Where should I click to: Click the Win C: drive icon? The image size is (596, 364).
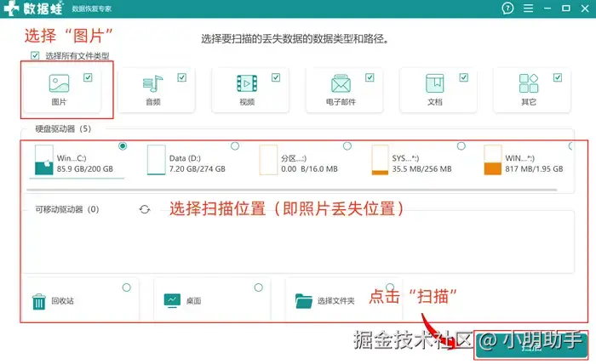coord(43,160)
